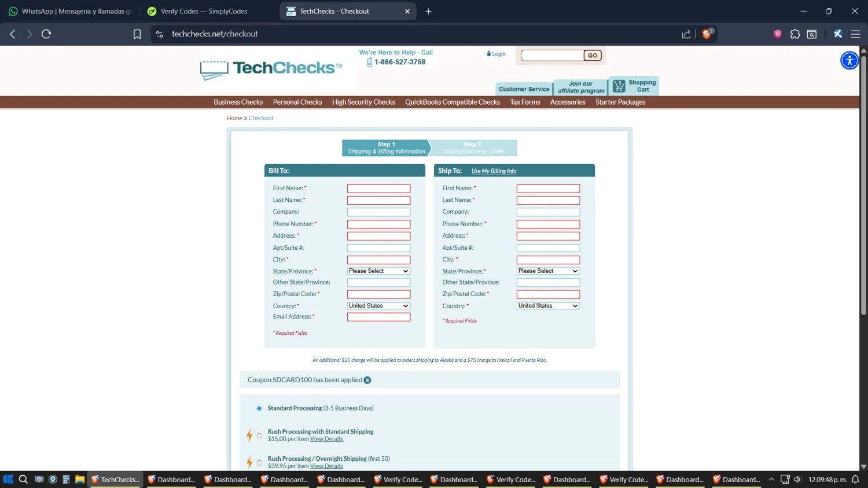Click the TechChecks logo
Image resolution: width=868 pixels, height=488 pixels.
tap(271, 69)
